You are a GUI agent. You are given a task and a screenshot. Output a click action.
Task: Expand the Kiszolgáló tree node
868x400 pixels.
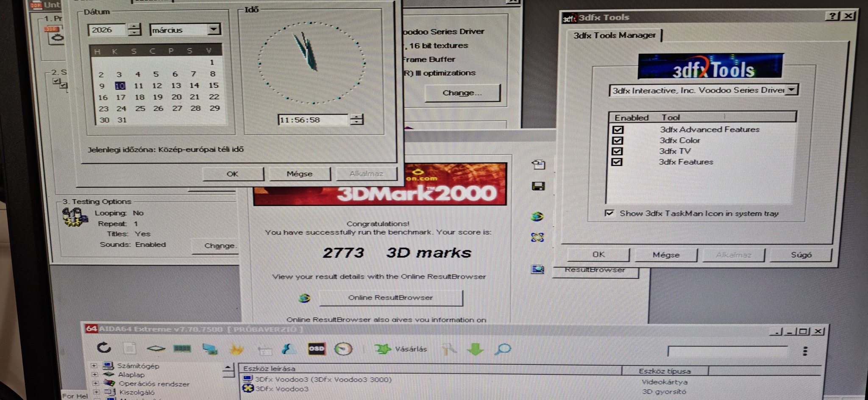tap(96, 392)
